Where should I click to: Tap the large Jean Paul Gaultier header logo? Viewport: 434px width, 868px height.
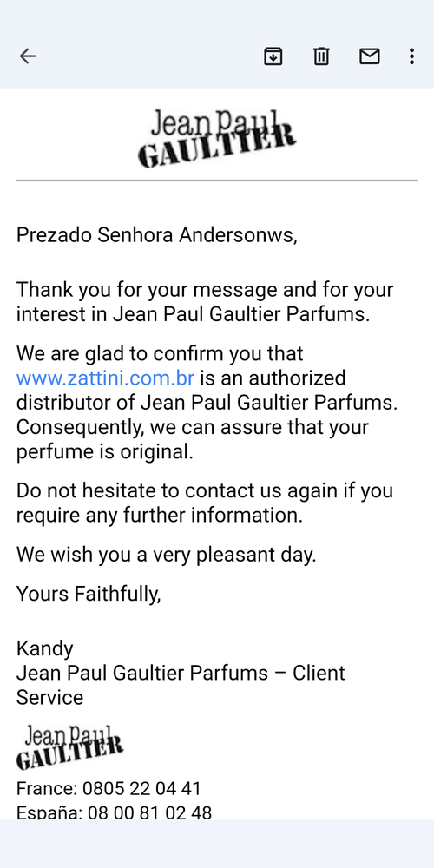pos(216,138)
